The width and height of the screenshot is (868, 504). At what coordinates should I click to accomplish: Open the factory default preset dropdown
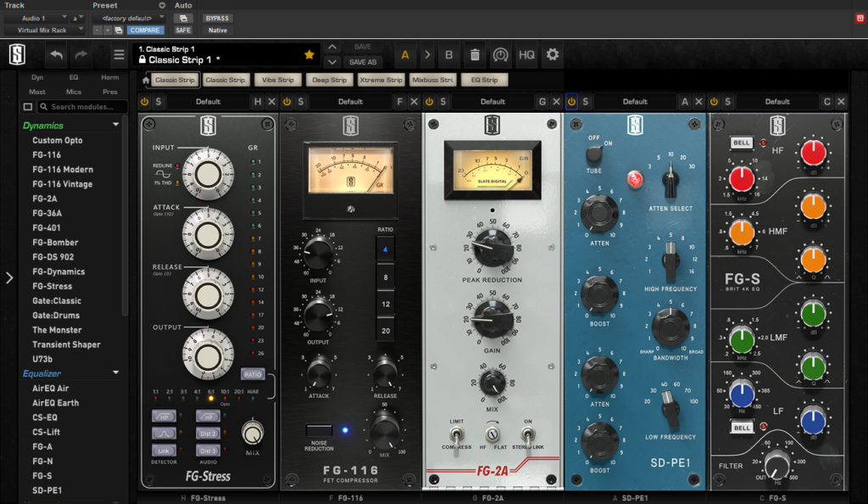129,19
